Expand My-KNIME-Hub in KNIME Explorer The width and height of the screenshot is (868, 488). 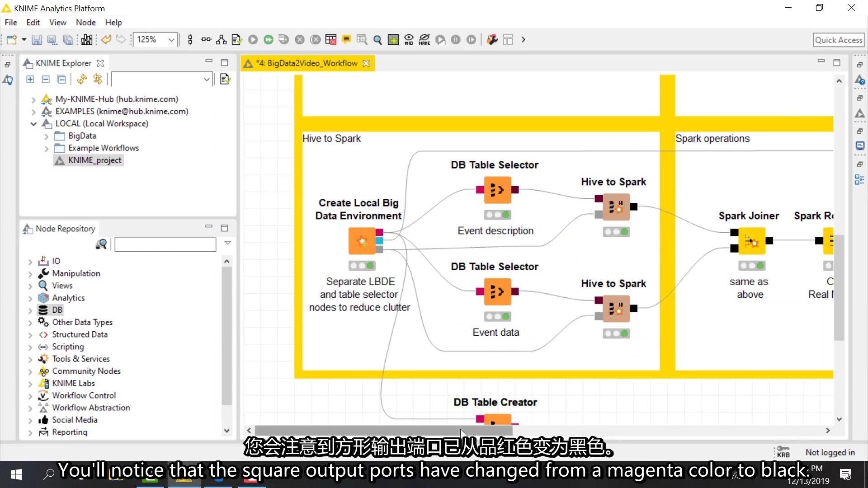(x=33, y=99)
